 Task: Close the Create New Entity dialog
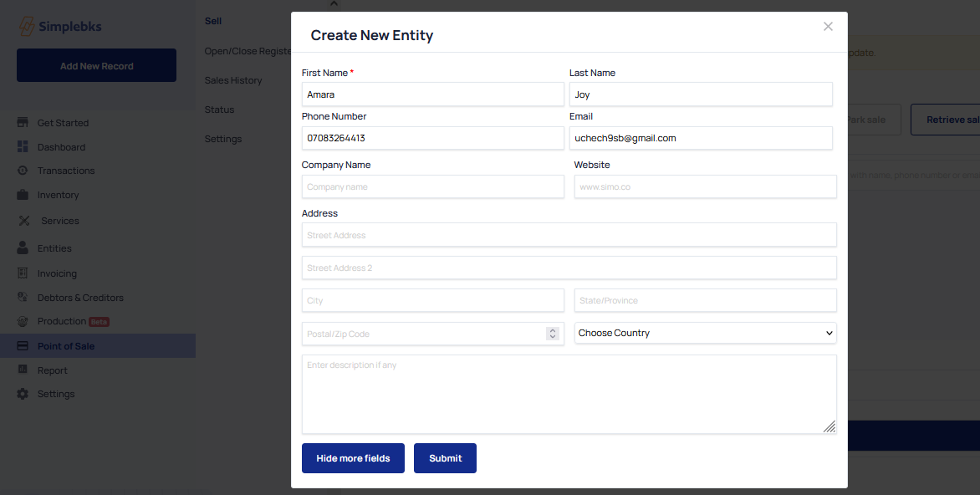coord(828,27)
